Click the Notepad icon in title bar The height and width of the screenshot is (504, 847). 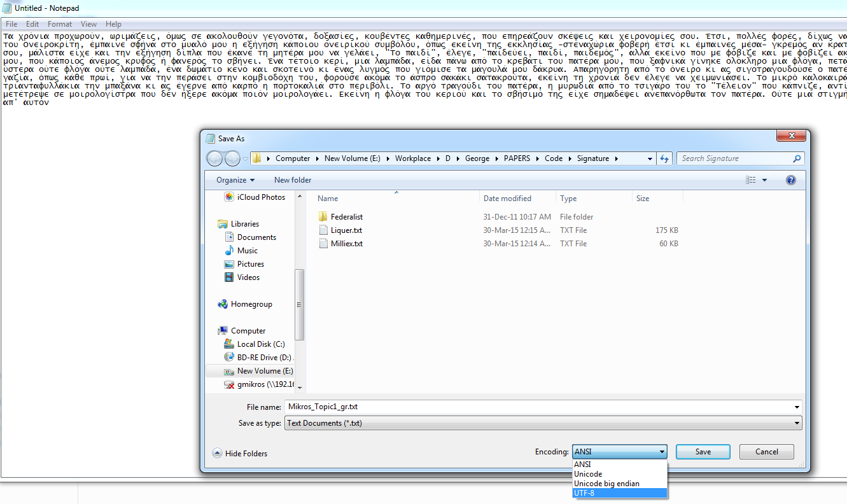coord(7,8)
